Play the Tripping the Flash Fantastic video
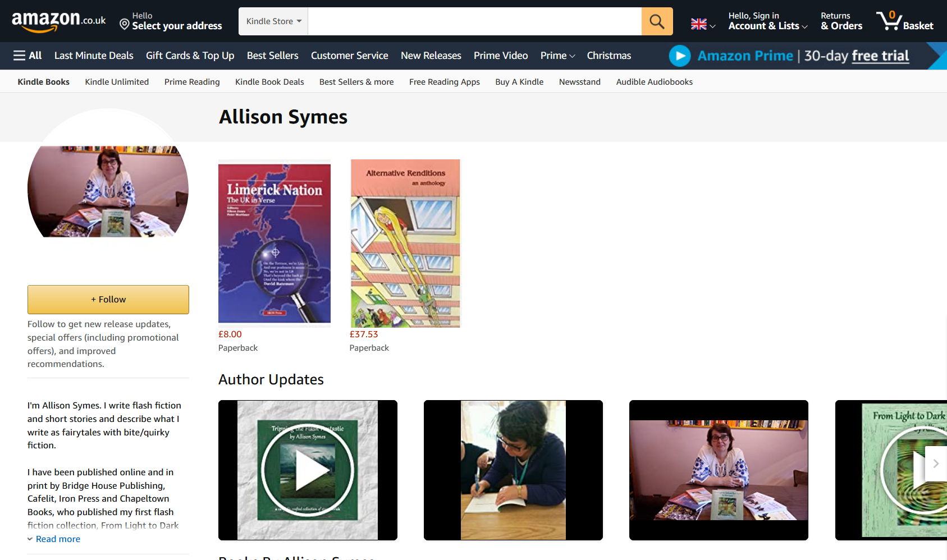 (x=308, y=470)
